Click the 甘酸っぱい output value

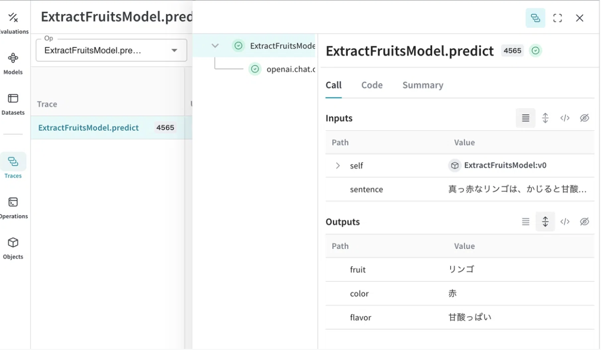click(x=470, y=318)
